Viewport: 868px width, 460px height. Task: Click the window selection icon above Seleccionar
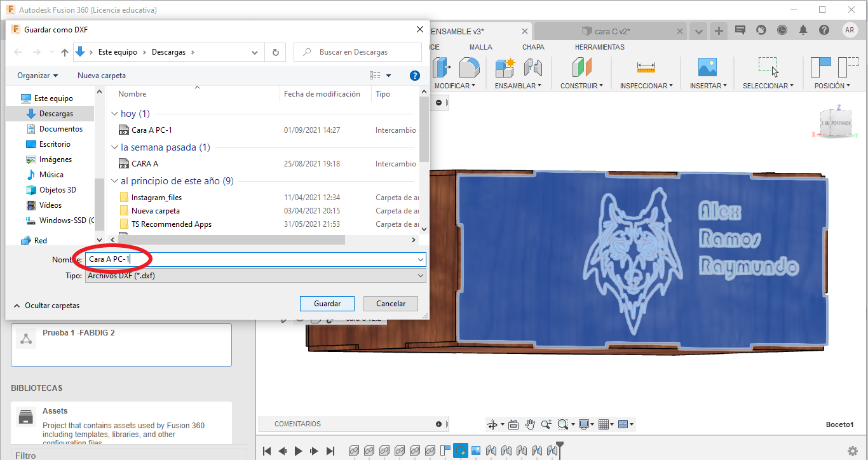[768, 67]
